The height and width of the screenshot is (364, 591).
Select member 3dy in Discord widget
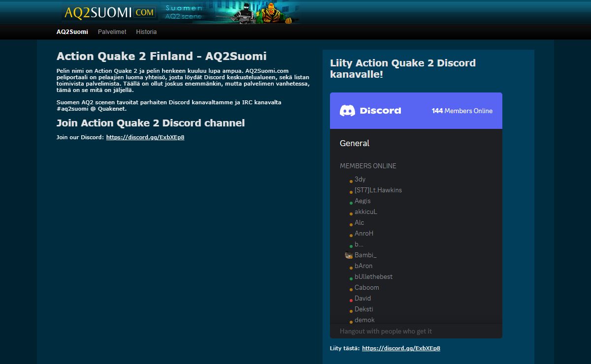click(360, 180)
